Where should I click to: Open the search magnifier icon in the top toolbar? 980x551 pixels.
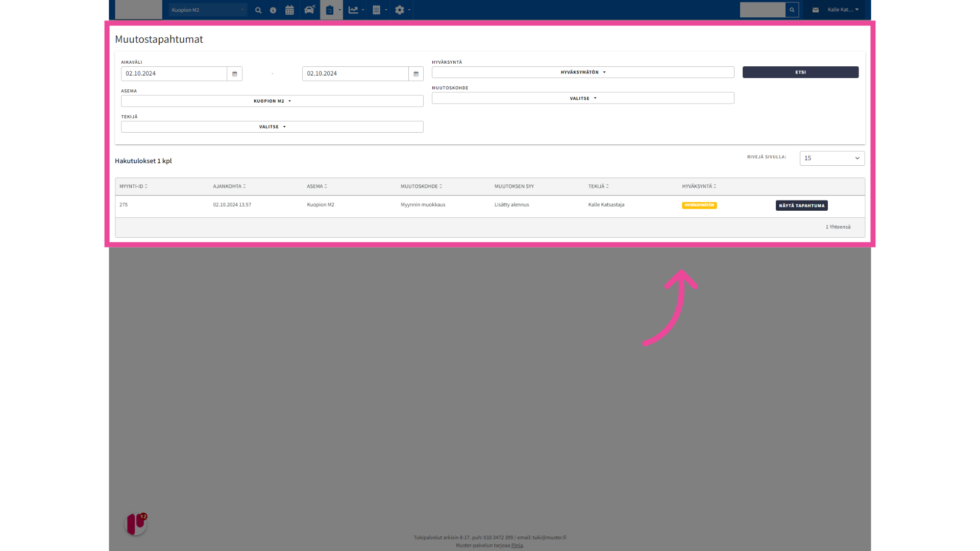[x=258, y=10]
